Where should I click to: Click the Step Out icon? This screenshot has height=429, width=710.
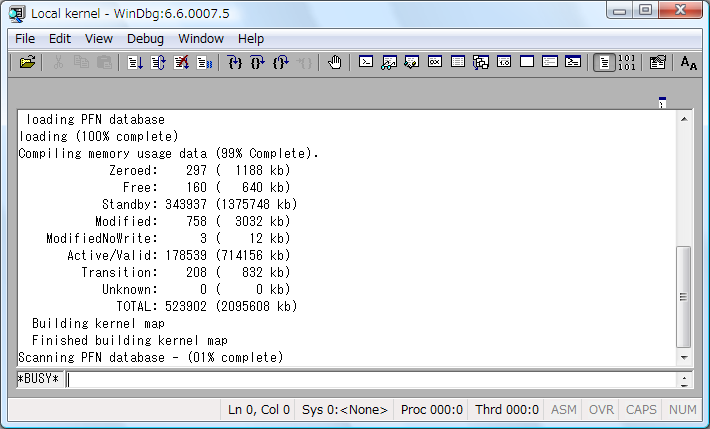coord(281,62)
